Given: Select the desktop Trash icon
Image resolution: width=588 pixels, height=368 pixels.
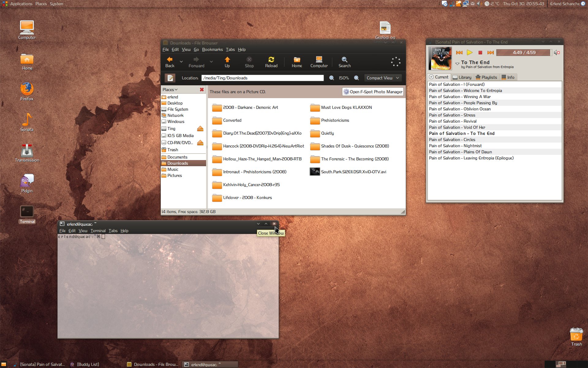Looking at the screenshot, I should pyautogui.click(x=576, y=337).
